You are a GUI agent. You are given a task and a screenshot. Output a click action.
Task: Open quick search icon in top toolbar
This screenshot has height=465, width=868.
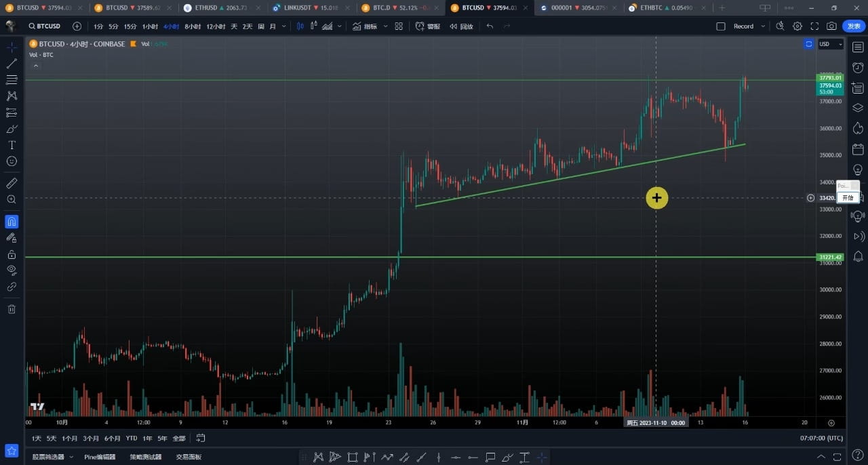(x=781, y=26)
